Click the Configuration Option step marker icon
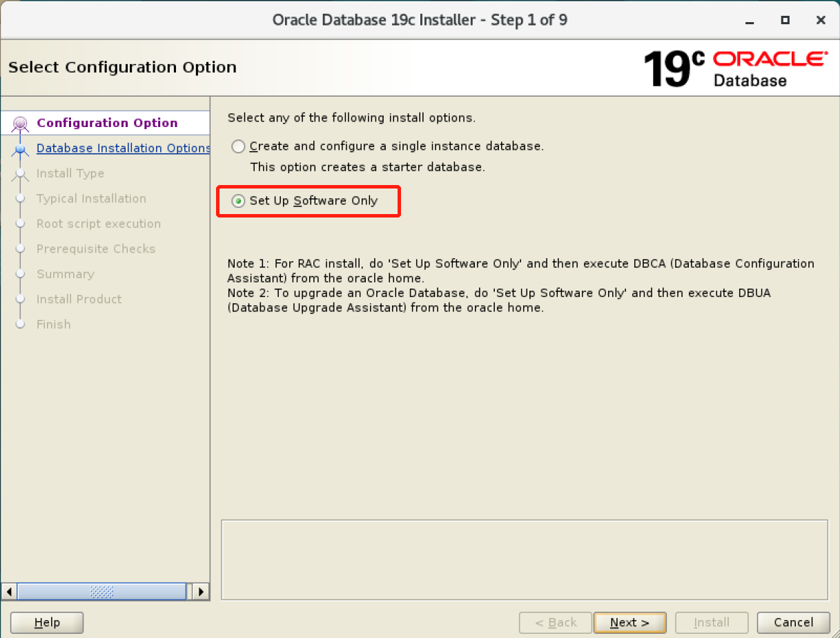Viewport: 840px width, 638px height. click(21, 124)
